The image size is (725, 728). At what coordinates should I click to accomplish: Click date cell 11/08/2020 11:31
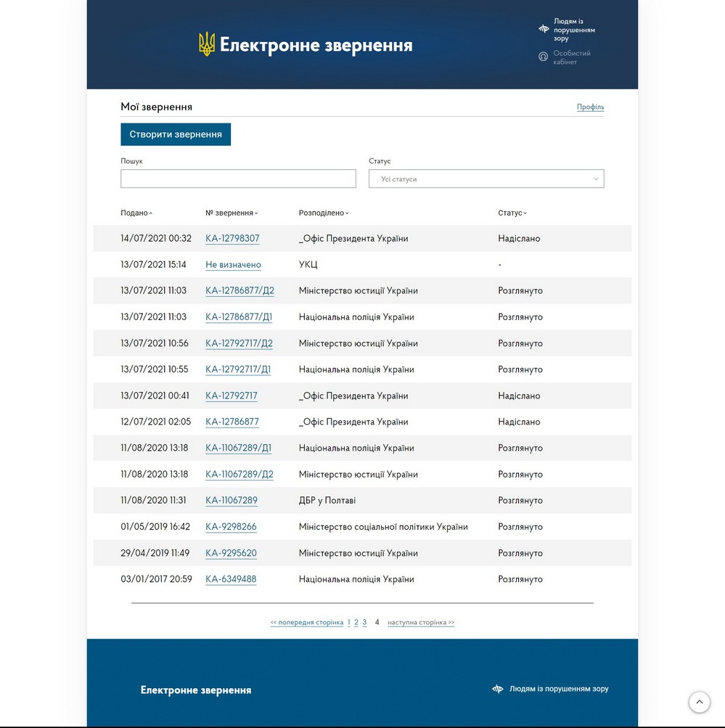click(153, 501)
